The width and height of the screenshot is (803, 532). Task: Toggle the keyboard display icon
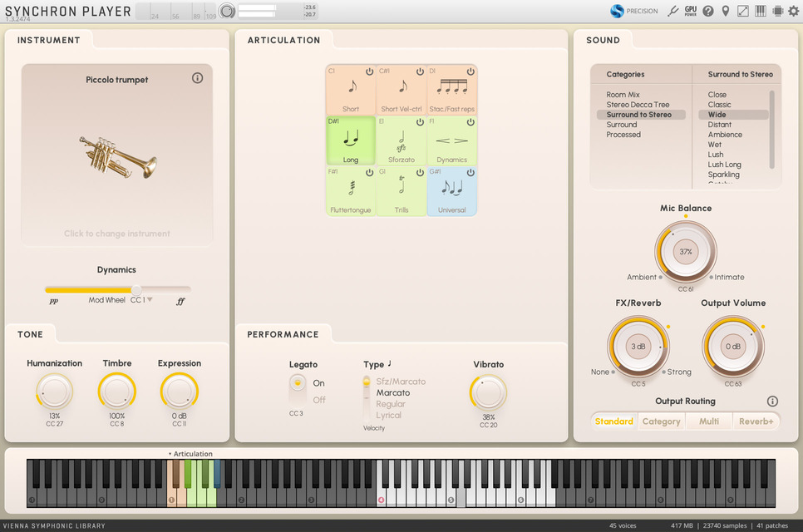761,11
